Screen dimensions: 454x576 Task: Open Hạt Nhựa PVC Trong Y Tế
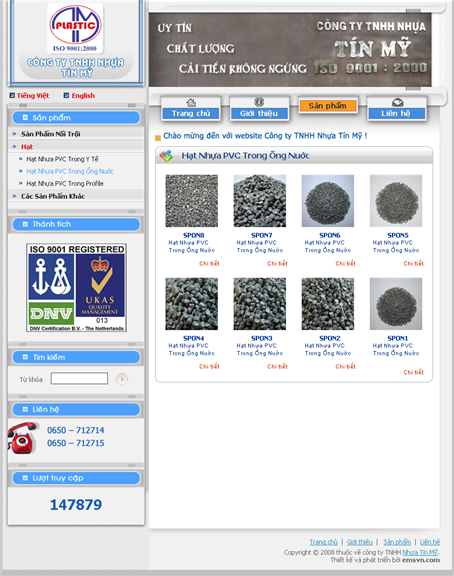(x=62, y=159)
